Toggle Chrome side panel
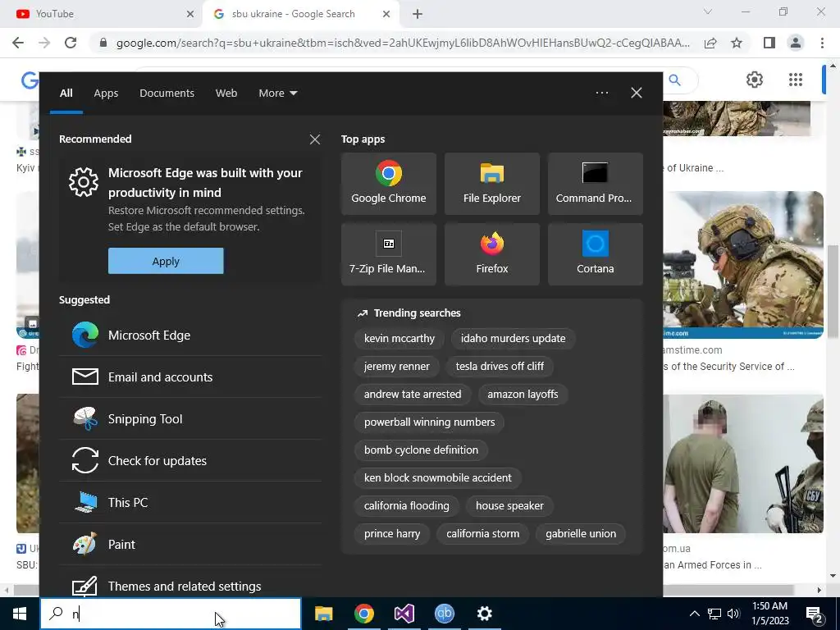This screenshot has width=840, height=630. point(769,43)
